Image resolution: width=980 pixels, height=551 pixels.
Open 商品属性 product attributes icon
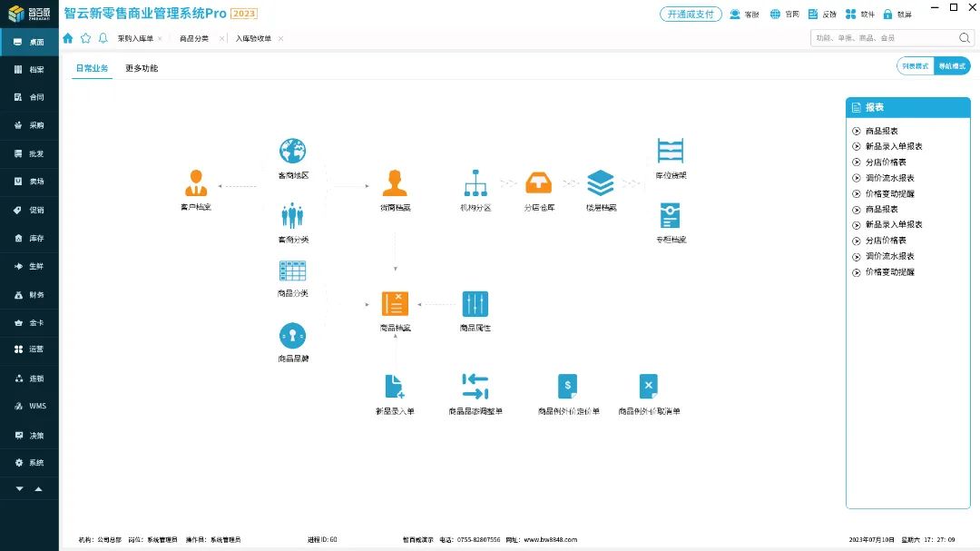475,304
